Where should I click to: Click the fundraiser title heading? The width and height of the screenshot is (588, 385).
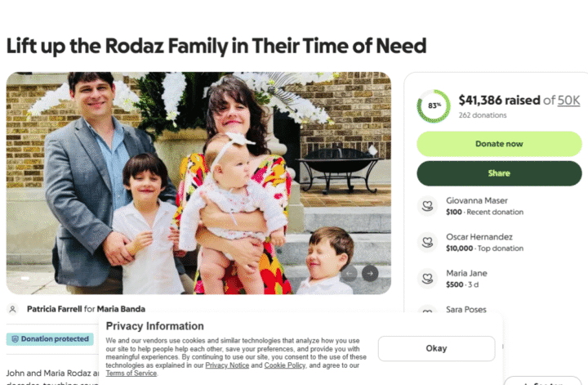tap(216, 46)
